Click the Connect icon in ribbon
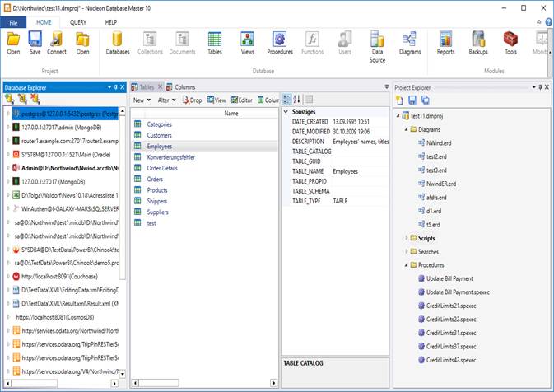The height and width of the screenshot is (392, 554). 57,43
